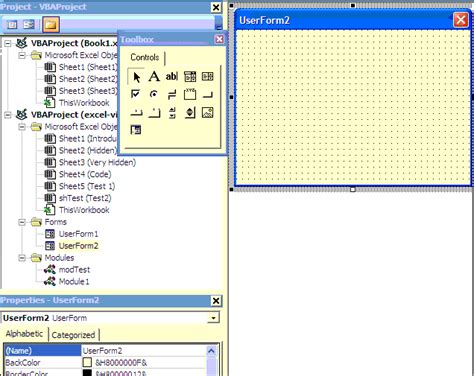This screenshot has width=474, height=376.
Task: Select the CheckBox control in Toolbox
Action: click(x=136, y=94)
